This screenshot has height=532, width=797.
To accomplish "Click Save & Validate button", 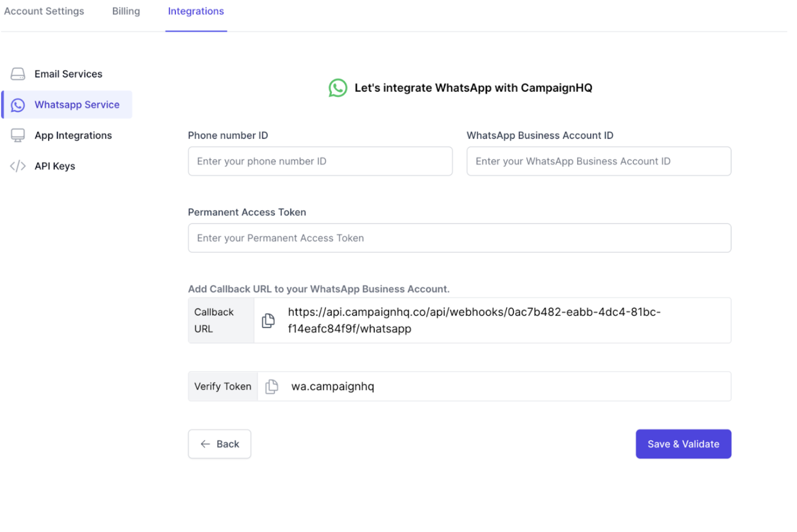I will tap(683, 444).
